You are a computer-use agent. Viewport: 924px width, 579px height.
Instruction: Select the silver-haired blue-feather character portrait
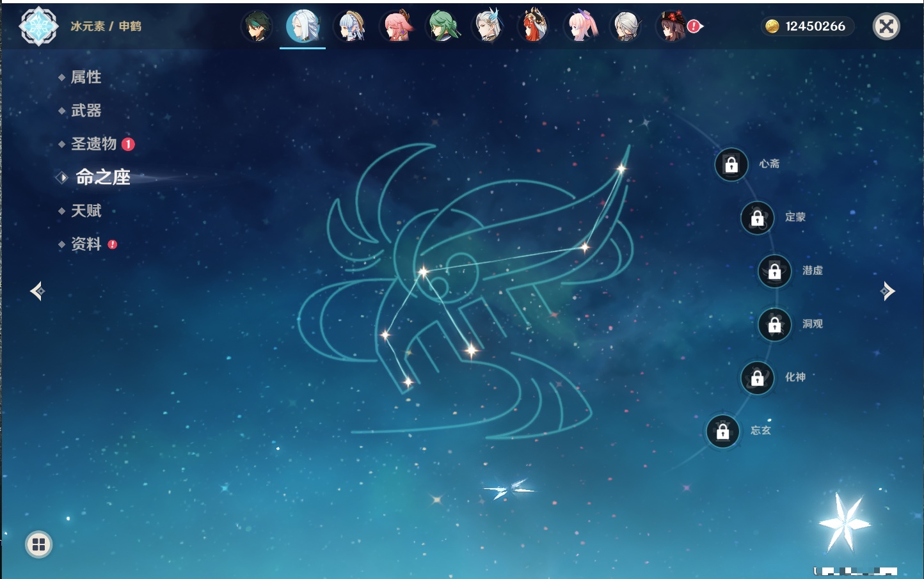click(x=488, y=26)
